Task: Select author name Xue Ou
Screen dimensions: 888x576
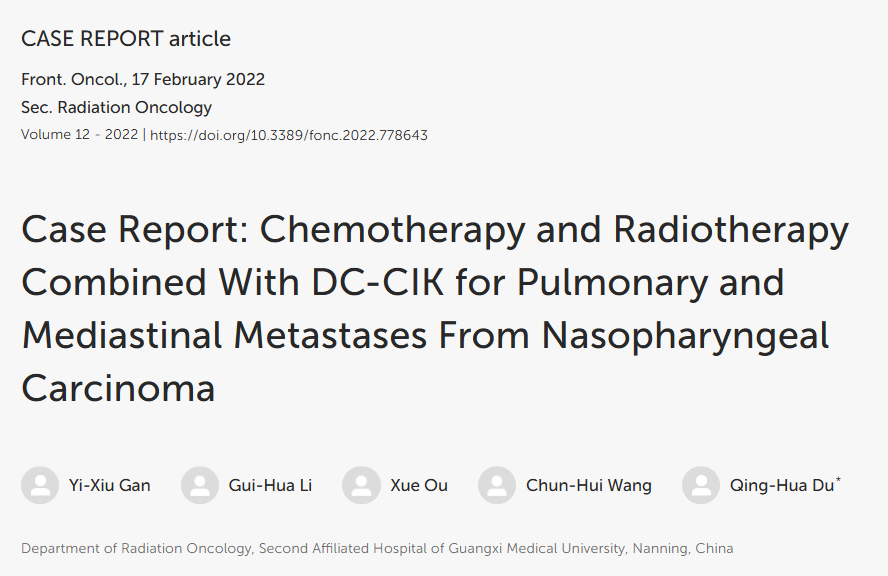Action: (419, 486)
